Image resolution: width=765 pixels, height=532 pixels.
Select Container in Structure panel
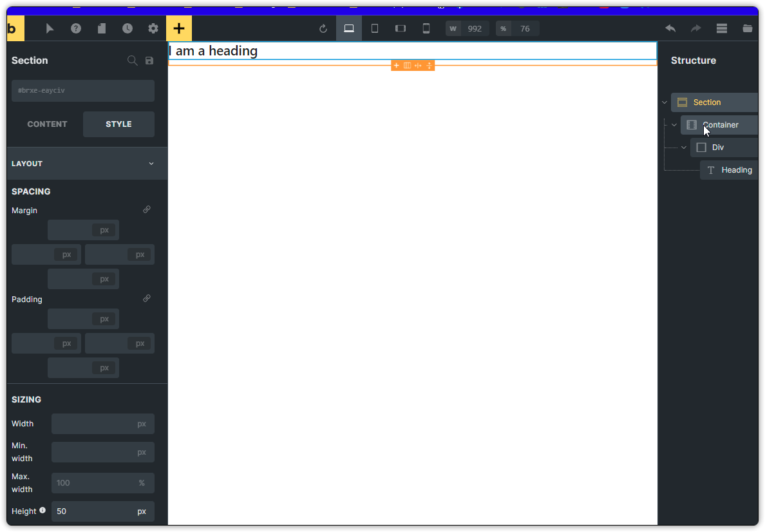720,124
